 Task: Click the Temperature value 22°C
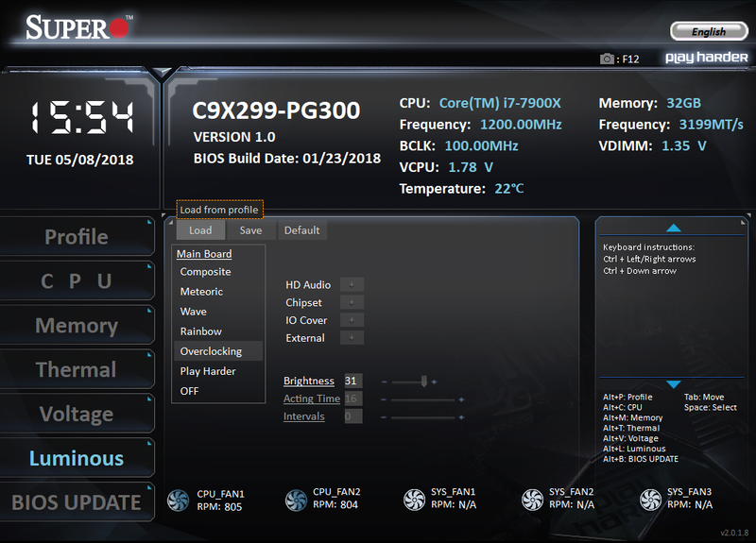point(509,188)
